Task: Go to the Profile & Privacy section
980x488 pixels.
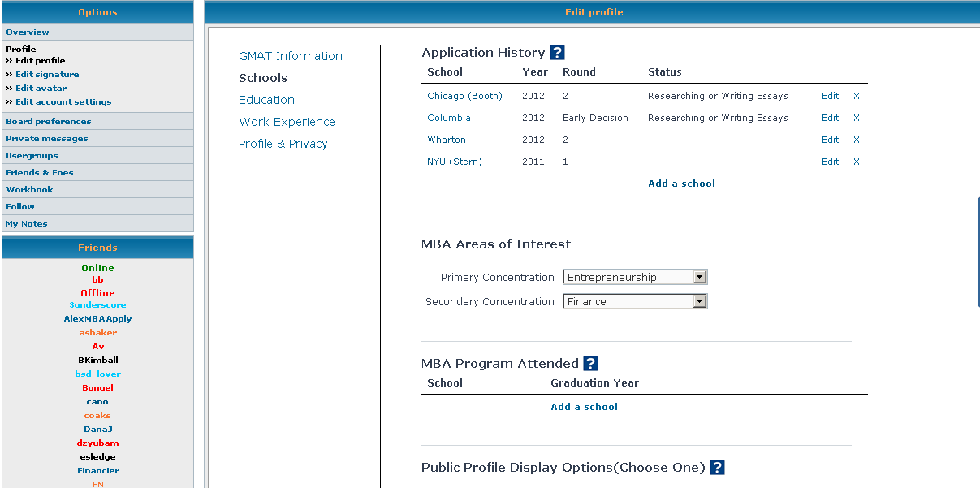Action: coord(283,144)
